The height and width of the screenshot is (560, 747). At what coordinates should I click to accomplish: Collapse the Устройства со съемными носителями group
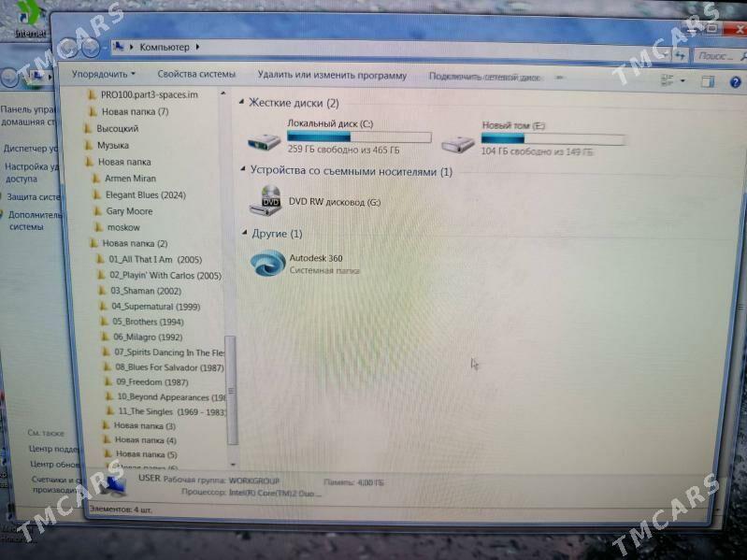click(244, 171)
